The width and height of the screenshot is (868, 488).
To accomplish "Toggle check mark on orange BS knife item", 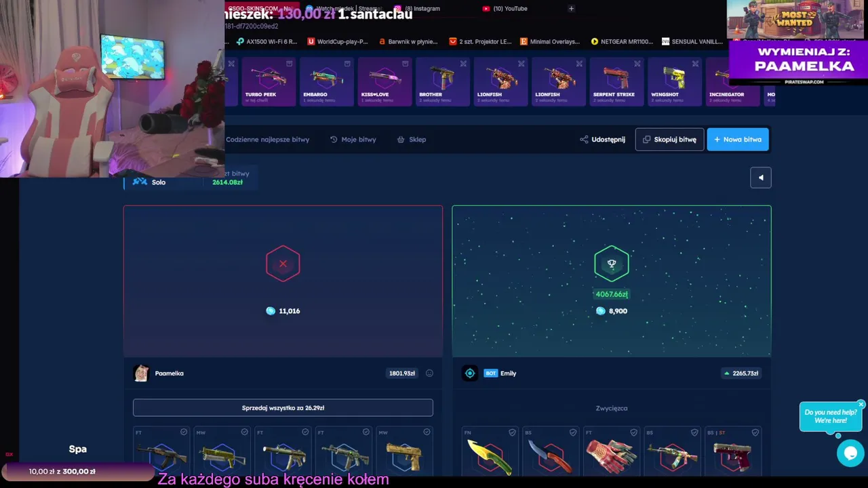I will coord(573,432).
